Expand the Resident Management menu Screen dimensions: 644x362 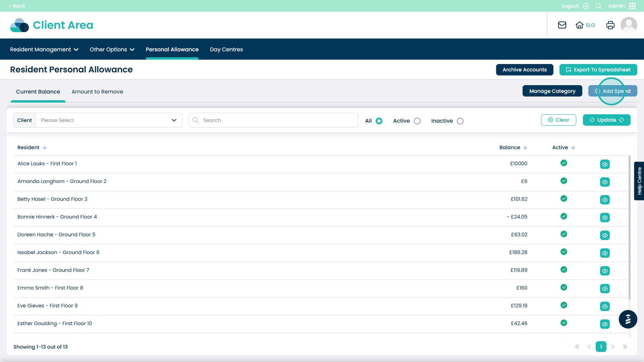(x=44, y=49)
